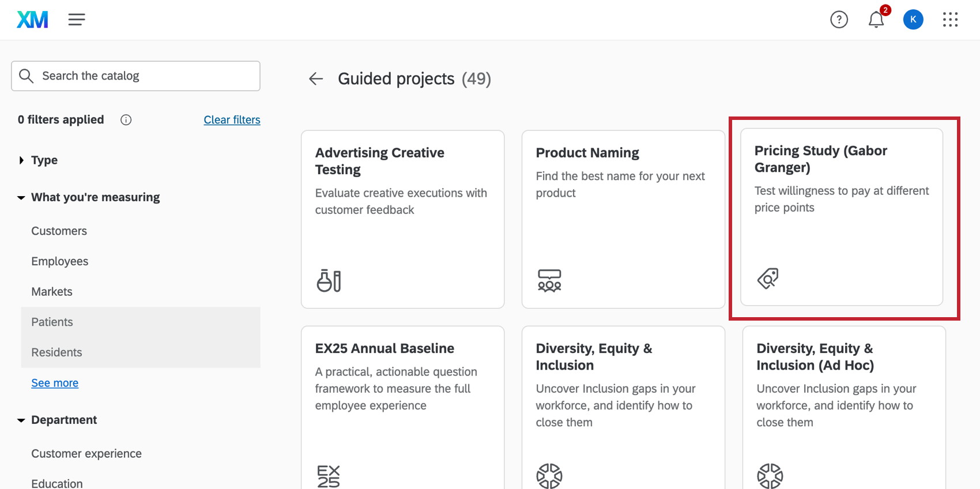Open the Product Naming project card
Screen dimensions: 980x489
(623, 219)
